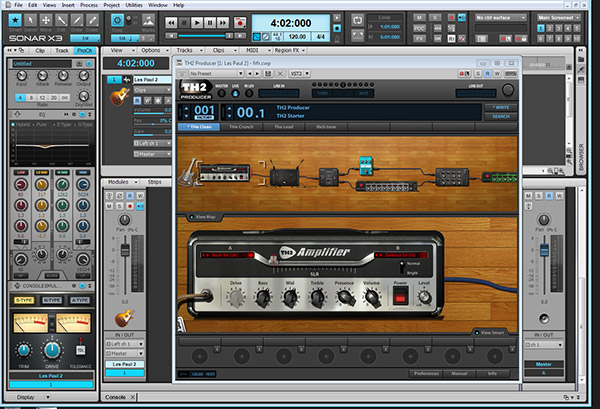Open the No Preset dropdown in TH2 window
The image size is (600, 409).
point(216,73)
